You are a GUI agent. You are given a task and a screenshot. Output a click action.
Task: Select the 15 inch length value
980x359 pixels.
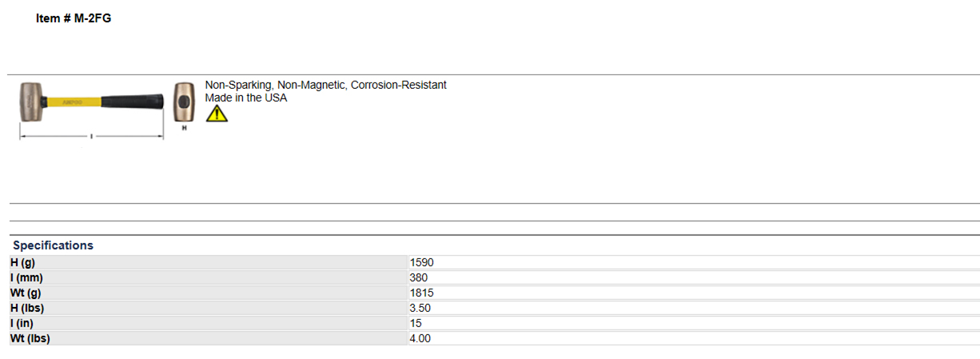click(416, 323)
